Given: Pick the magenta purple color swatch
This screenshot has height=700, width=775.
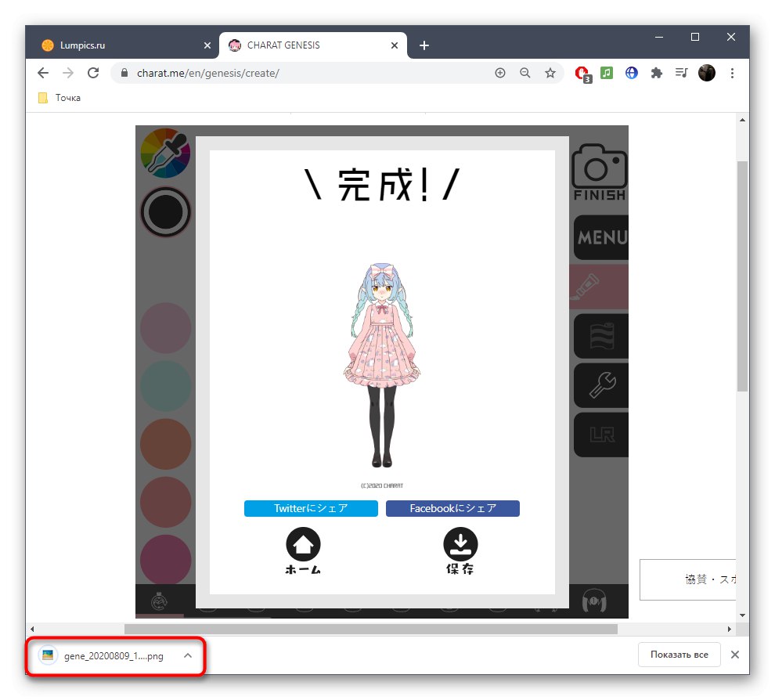Looking at the screenshot, I should pyautogui.click(x=166, y=560).
